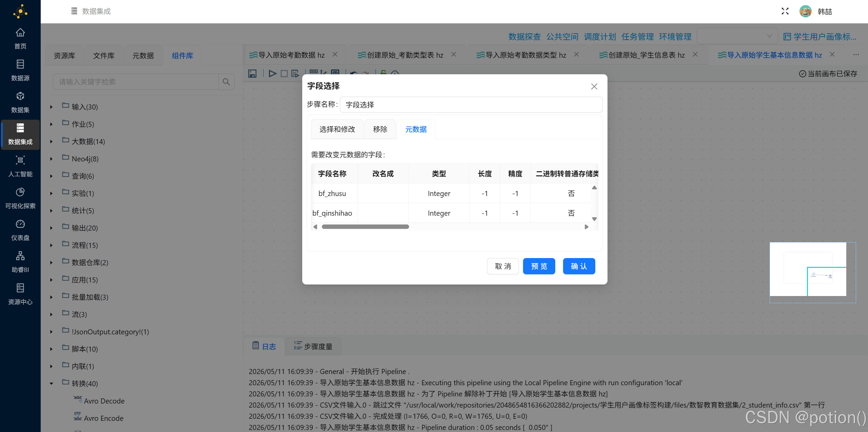Click the fullscreen toggle icon
Screen dimensions: 868x432
tap(785, 11)
